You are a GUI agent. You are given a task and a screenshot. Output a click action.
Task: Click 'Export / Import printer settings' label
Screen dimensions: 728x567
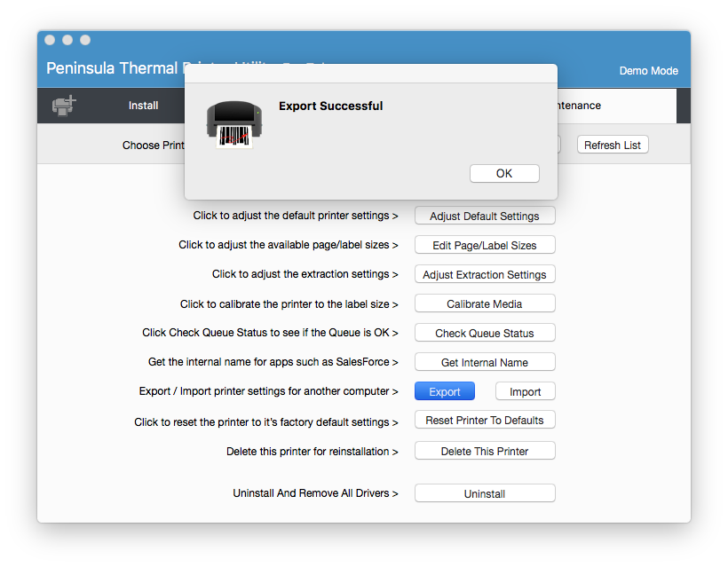click(268, 391)
